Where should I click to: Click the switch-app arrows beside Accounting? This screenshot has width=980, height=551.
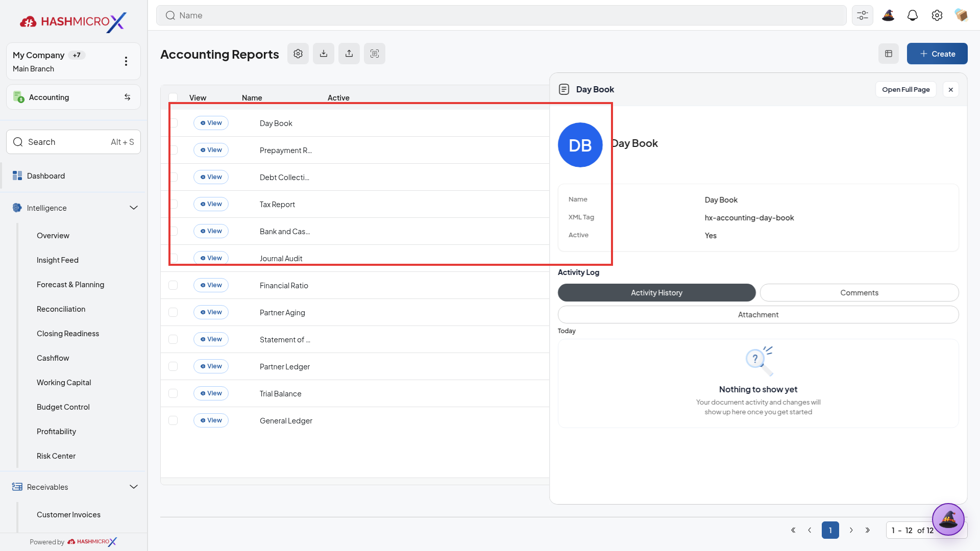128,97
